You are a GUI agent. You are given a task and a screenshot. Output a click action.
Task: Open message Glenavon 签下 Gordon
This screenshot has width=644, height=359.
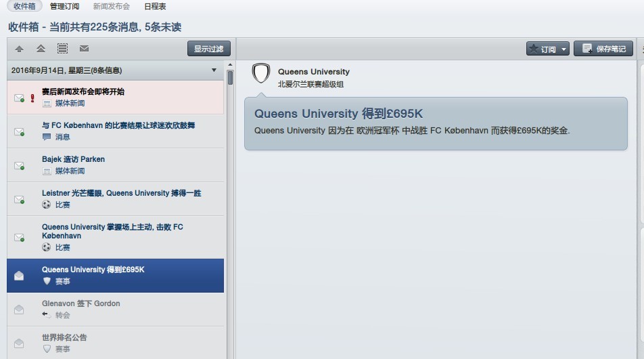click(x=116, y=310)
